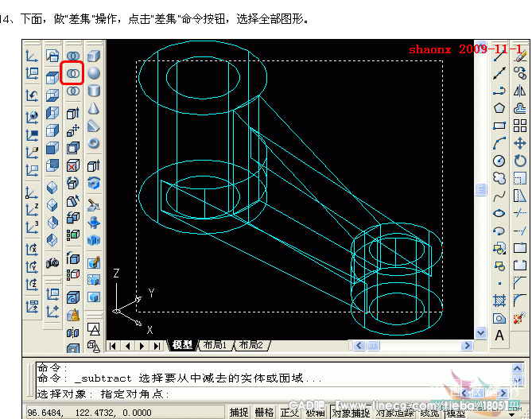The image size is (532, 419).
Task: Go to next layout tab arrow
Action: (142, 346)
